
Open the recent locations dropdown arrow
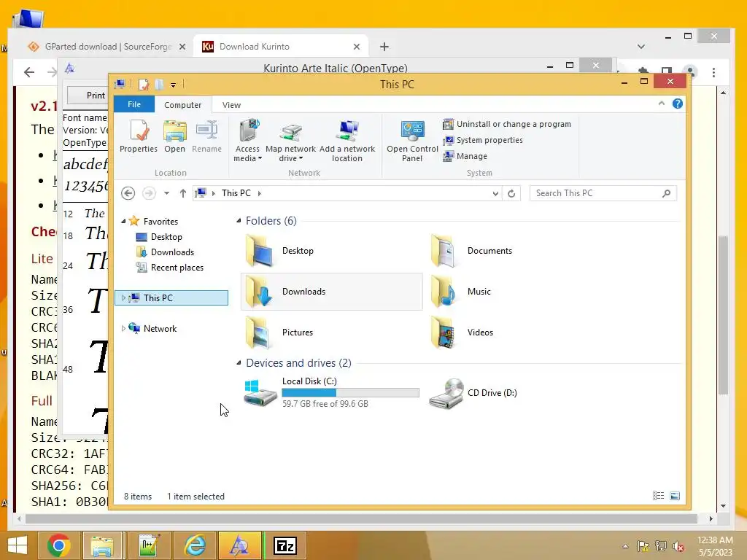pyautogui.click(x=167, y=193)
